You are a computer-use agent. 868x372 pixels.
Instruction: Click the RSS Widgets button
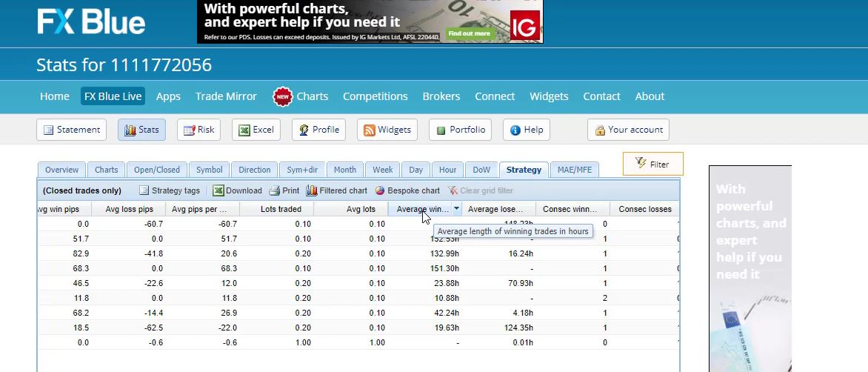pyautogui.click(x=387, y=130)
